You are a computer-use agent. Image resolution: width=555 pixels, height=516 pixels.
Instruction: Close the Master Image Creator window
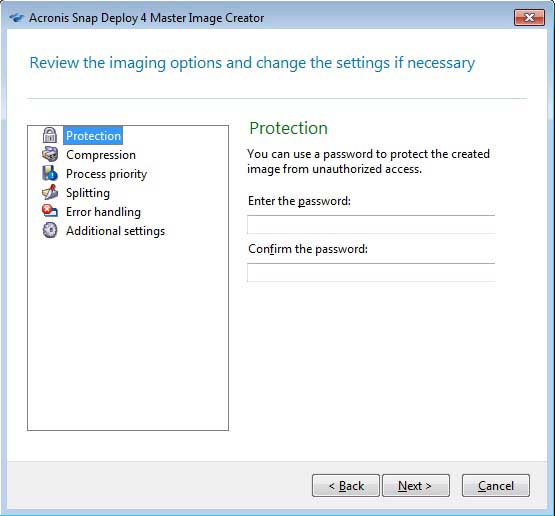[529, 17]
